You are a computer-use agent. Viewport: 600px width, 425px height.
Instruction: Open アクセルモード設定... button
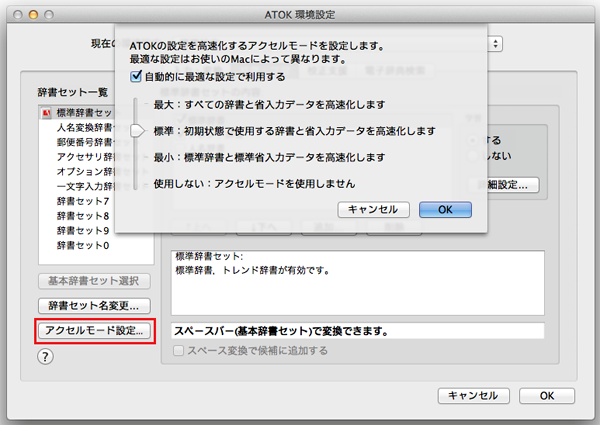point(94,330)
